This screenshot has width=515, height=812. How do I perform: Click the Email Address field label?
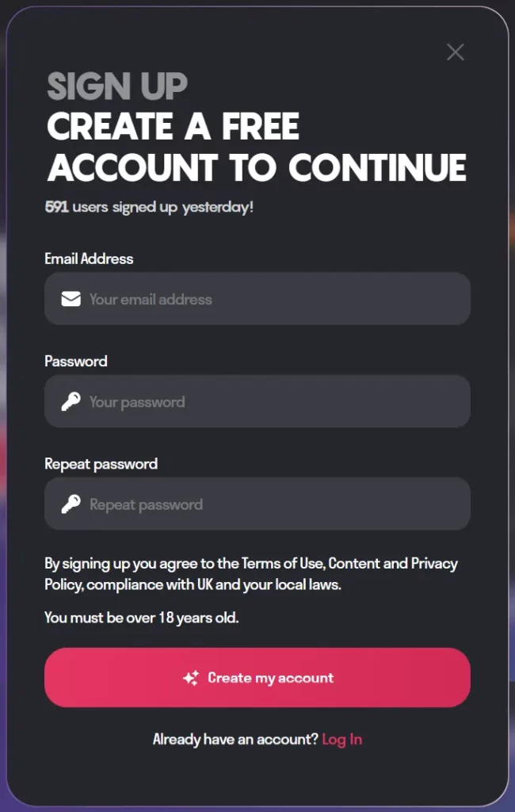point(89,259)
